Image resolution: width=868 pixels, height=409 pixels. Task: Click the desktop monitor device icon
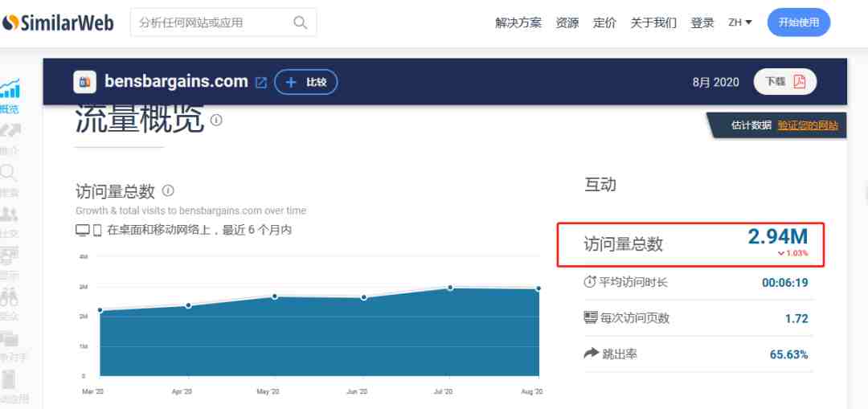pyautogui.click(x=83, y=231)
